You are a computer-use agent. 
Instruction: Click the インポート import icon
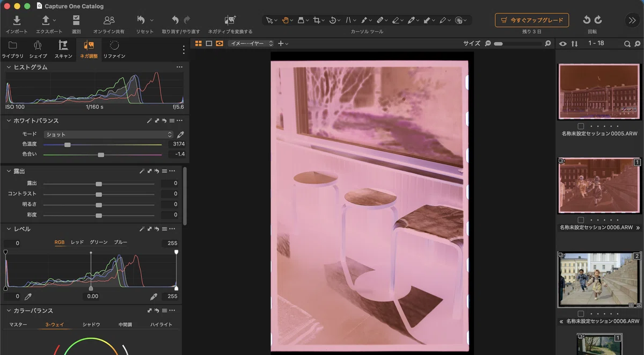(x=17, y=20)
